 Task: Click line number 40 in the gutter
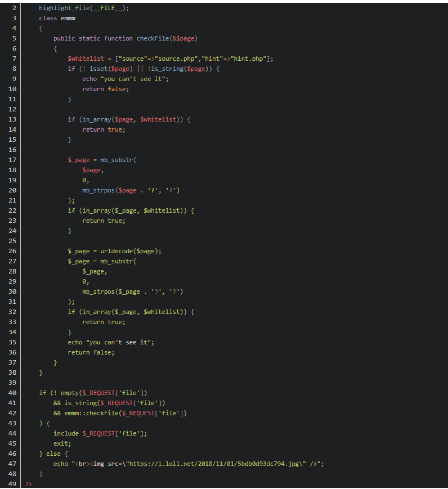[x=12, y=393]
